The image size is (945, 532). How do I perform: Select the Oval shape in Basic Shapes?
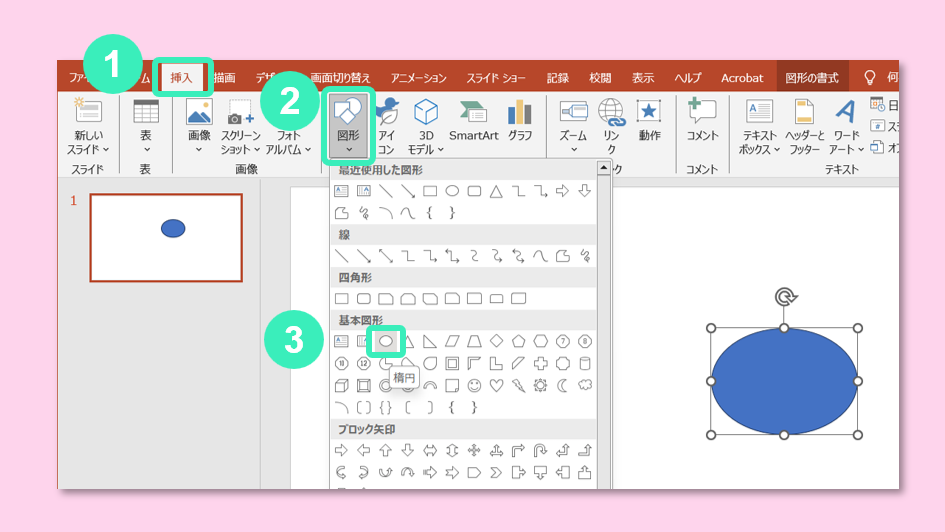coord(385,341)
